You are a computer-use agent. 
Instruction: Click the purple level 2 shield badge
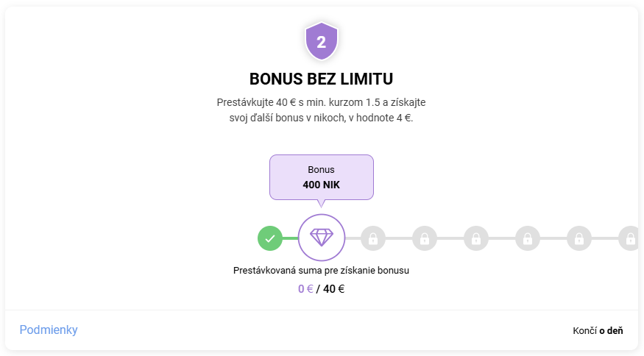[x=322, y=41]
